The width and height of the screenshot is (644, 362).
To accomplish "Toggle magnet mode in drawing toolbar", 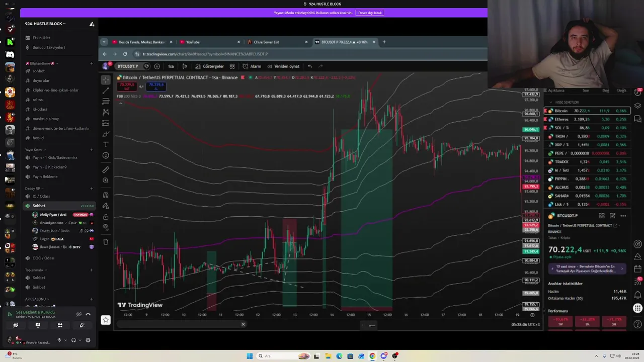I will pyautogui.click(x=106, y=195).
